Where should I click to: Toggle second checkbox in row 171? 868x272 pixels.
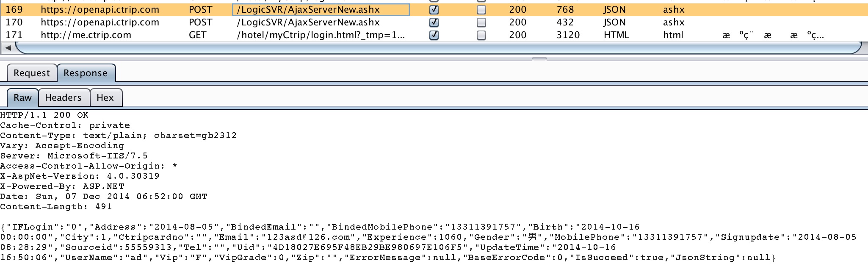point(481,35)
